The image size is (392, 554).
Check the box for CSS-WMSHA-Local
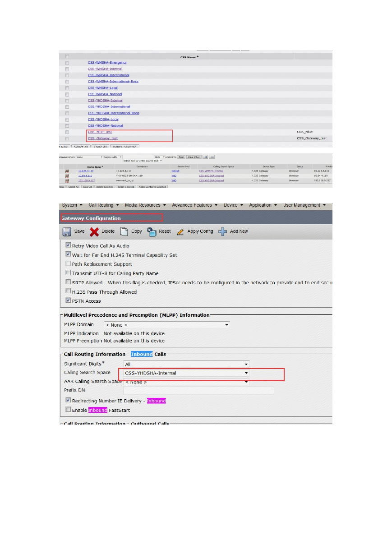coord(67,88)
